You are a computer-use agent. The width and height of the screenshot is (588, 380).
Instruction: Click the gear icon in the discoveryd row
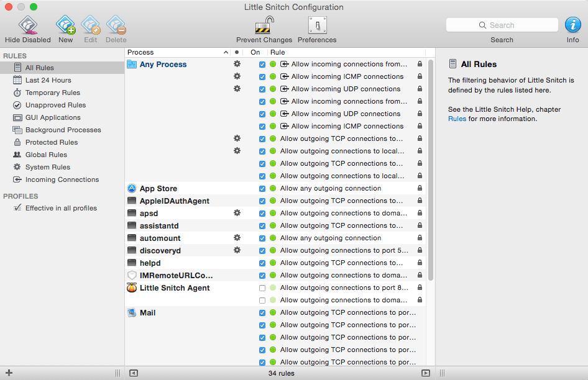pos(237,250)
